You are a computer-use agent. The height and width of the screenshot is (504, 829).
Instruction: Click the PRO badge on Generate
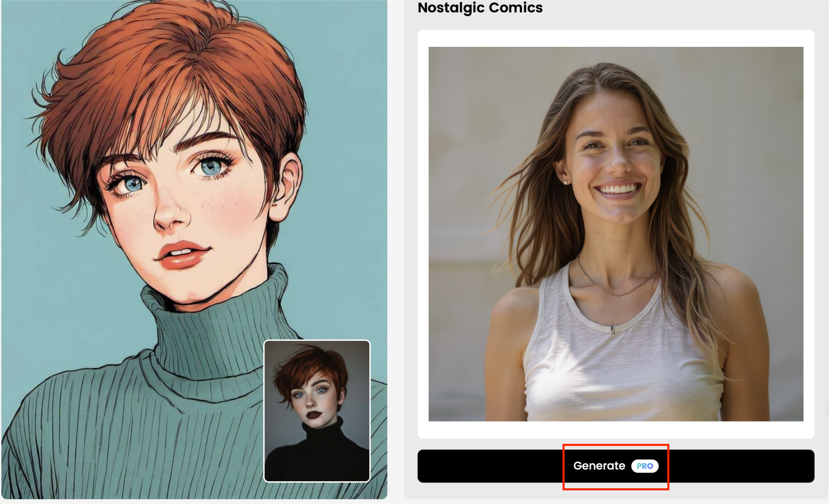645,466
